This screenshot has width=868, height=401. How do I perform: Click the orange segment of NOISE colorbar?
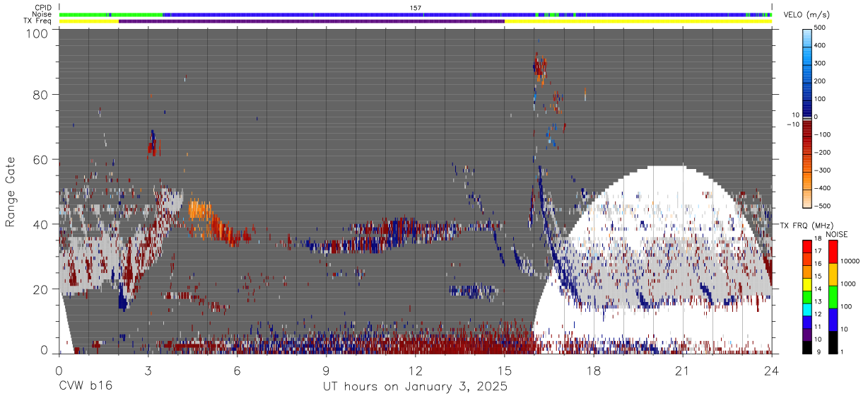pyautogui.click(x=833, y=274)
